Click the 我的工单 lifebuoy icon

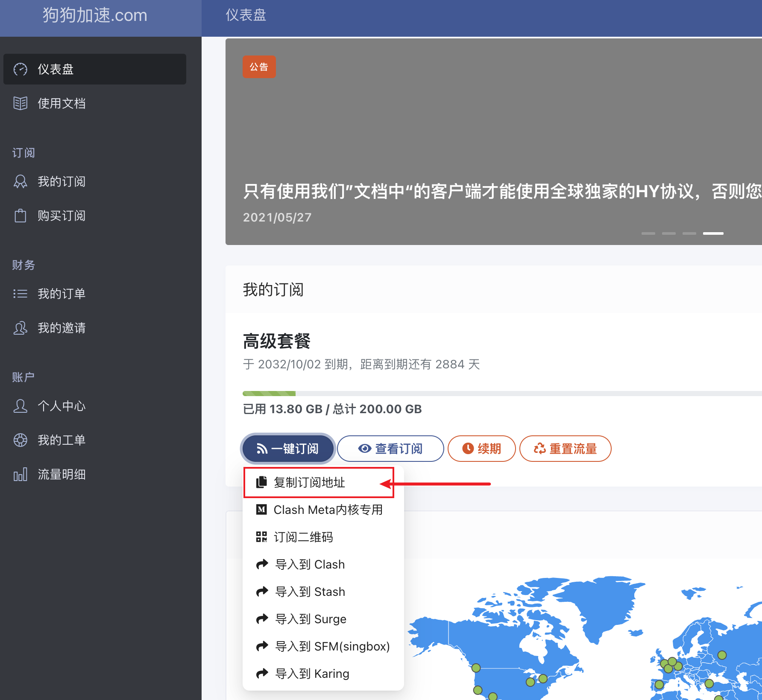(20, 440)
